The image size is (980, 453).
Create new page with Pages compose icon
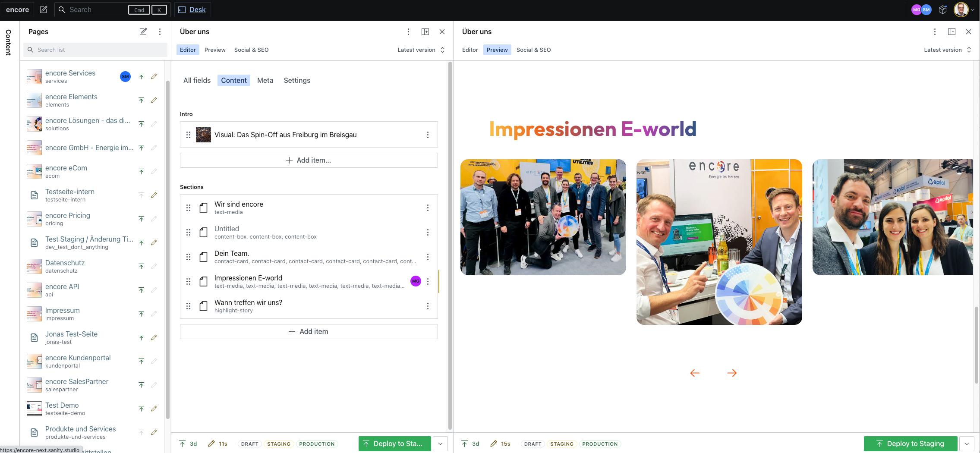[143, 31]
